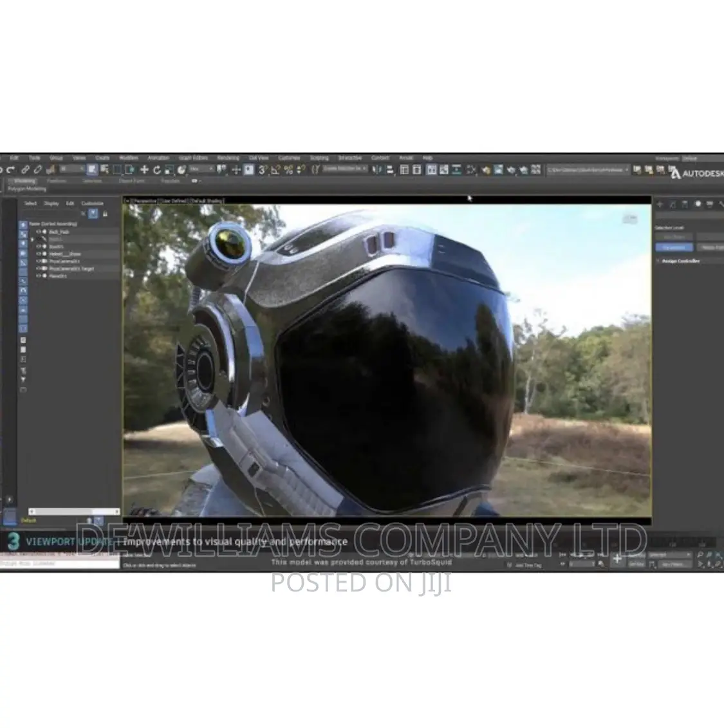This screenshot has width=724, height=728.
Task: Open the selection filter dropdown
Action: tap(72, 169)
